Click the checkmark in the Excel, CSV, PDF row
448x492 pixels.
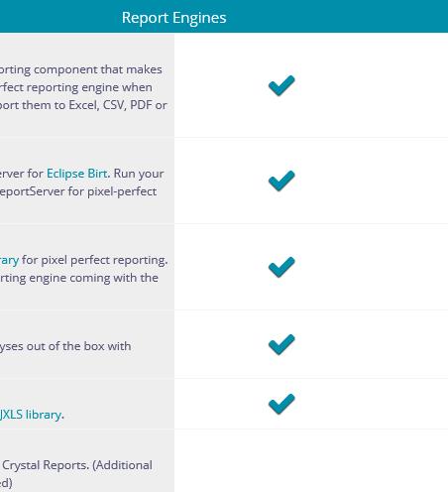281,85
